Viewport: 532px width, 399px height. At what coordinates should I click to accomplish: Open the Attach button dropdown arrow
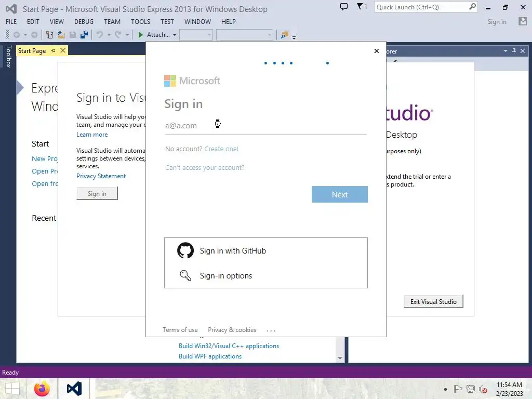coord(175,35)
